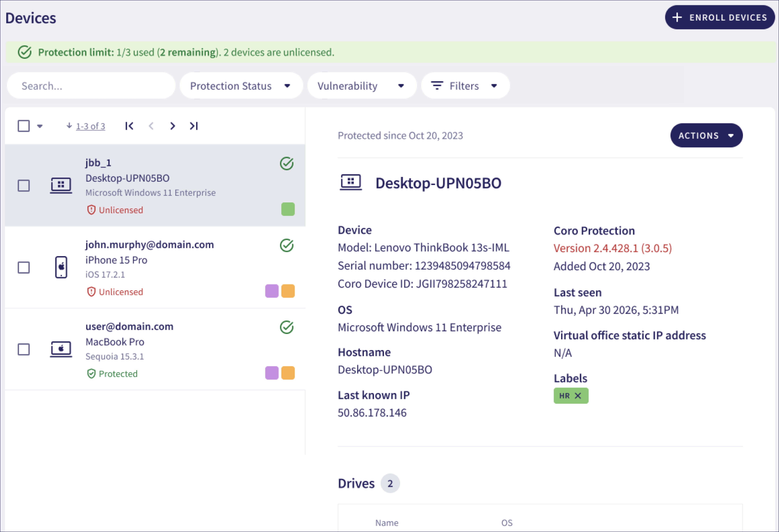Click the previous page arrow

tap(151, 126)
